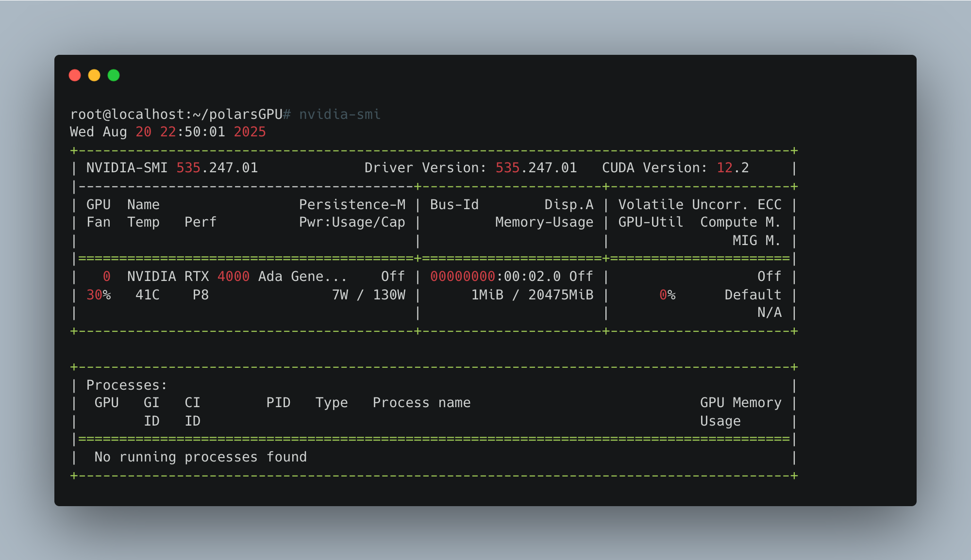Click the Persistence-M column header

point(352,205)
